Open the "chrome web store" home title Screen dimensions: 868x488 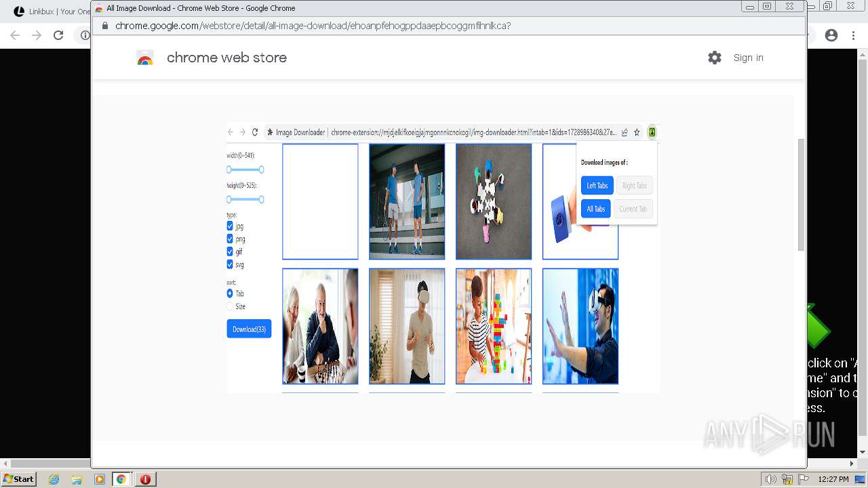coord(226,58)
